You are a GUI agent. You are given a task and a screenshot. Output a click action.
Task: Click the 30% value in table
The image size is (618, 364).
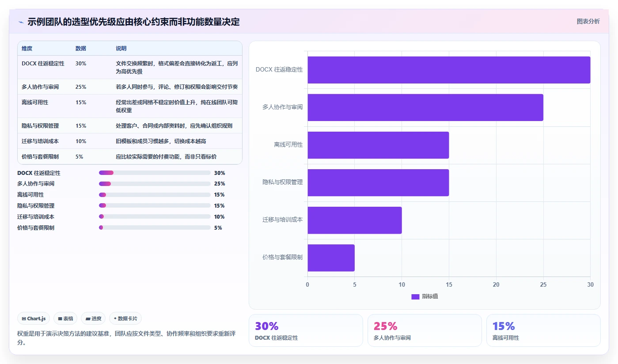81,64
